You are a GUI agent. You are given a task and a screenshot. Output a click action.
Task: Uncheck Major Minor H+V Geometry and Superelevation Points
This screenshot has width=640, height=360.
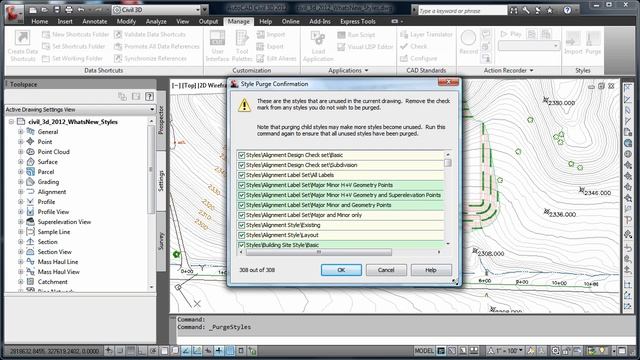(242, 195)
